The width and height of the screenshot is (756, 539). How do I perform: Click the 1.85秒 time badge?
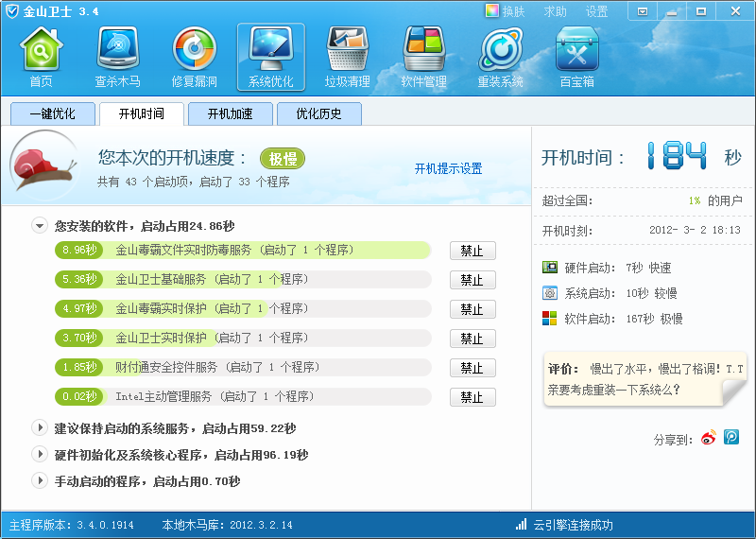coord(79,368)
